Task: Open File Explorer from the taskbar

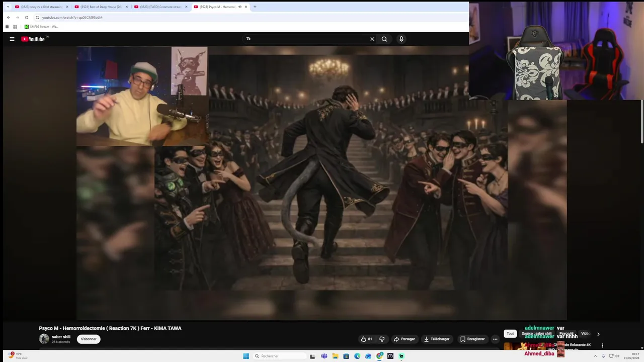Action: [x=335, y=356]
